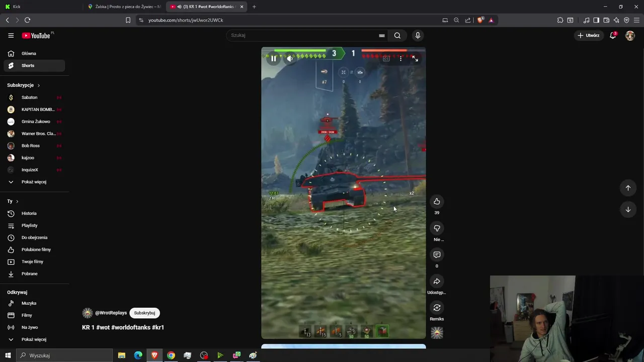Remix this Short via Remiks icon
The height and width of the screenshot is (362, 644).
(437, 308)
